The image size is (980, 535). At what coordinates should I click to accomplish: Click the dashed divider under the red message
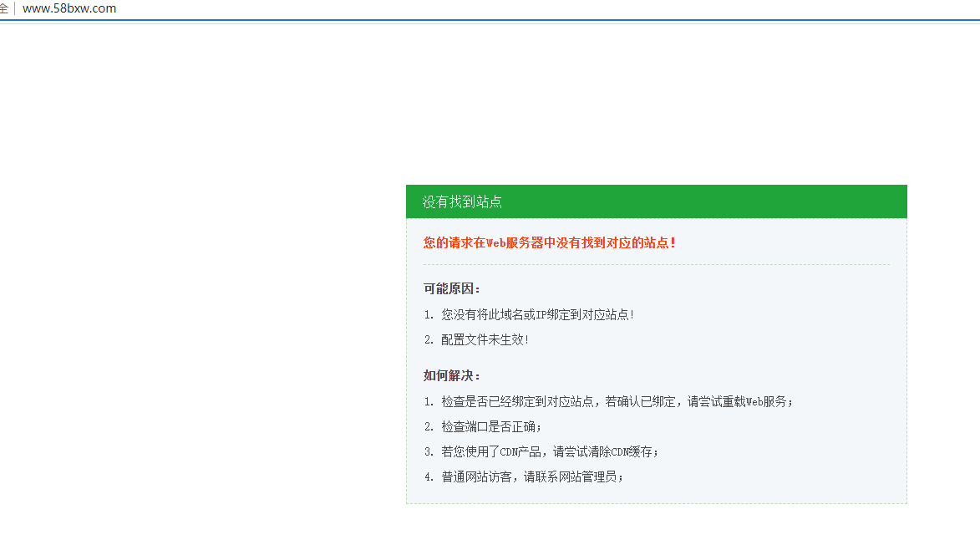(x=656, y=264)
